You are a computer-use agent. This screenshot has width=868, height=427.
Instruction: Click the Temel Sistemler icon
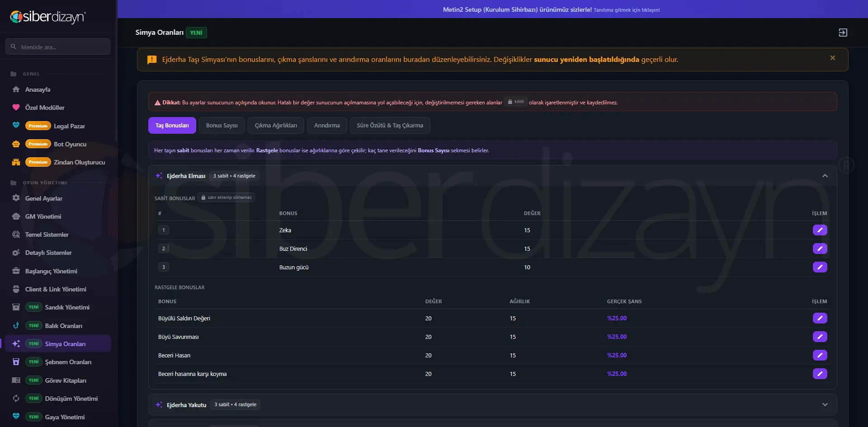coord(16,235)
